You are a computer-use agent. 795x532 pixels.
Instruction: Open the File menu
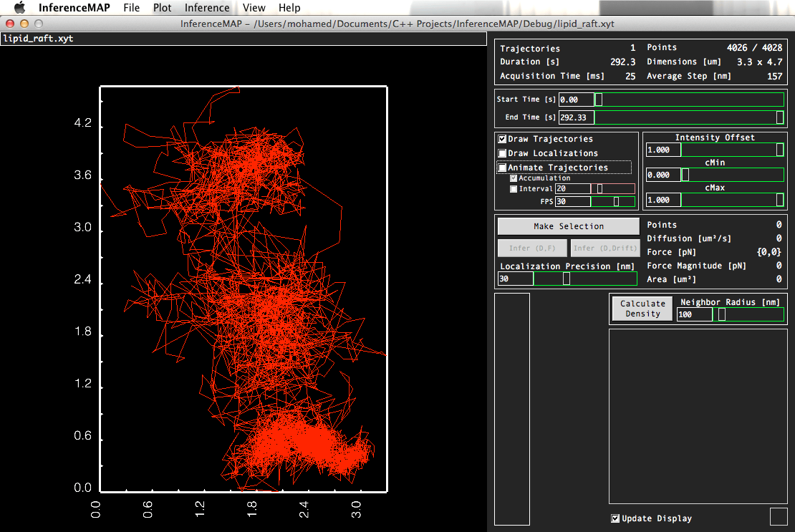[131, 8]
